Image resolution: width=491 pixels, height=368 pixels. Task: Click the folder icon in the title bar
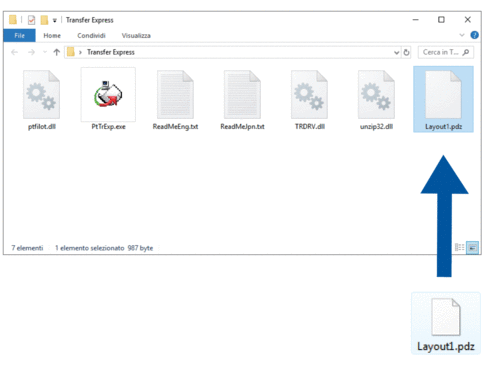click(x=13, y=20)
